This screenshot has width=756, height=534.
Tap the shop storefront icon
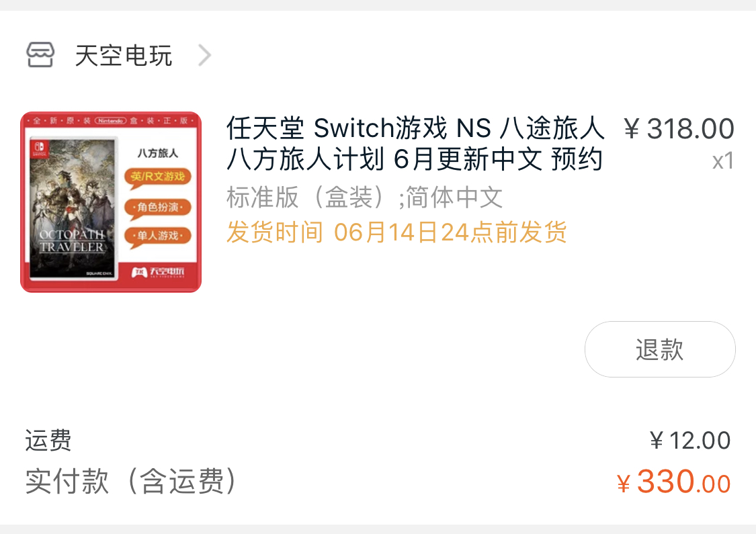[40, 54]
